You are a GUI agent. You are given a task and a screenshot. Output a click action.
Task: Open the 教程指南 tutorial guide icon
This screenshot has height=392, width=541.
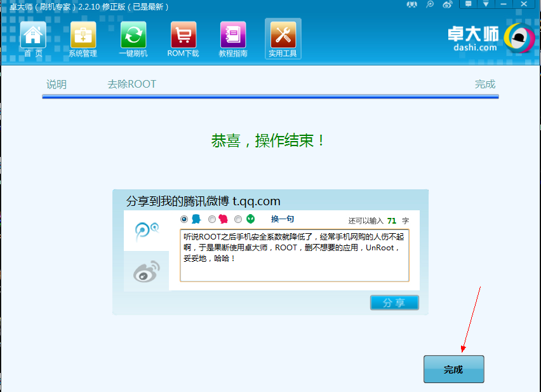(233, 35)
